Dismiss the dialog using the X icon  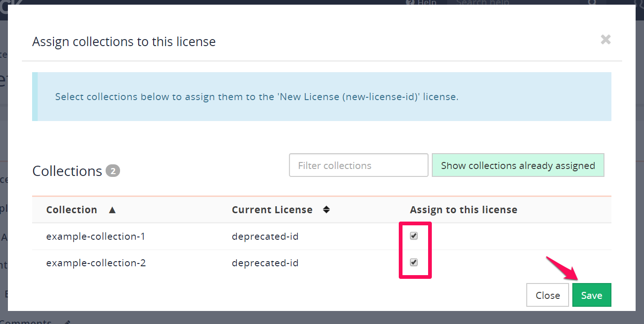(605, 40)
